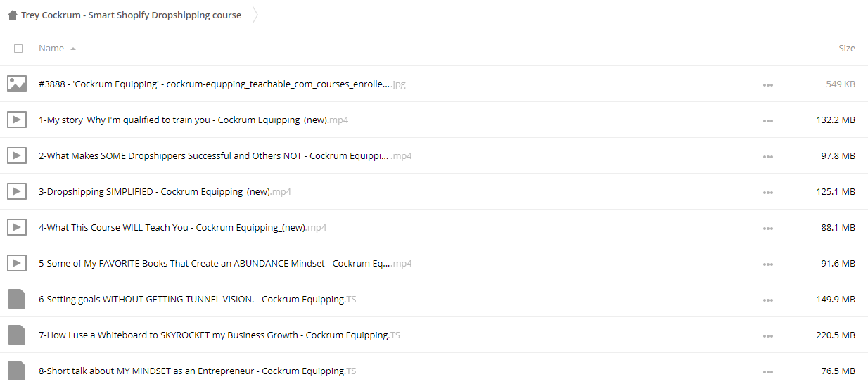The width and height of the screenshot is (868, 384).
Task: Open more options for 4-What This Course WILL Teach
Action: [x=767, y=229]
